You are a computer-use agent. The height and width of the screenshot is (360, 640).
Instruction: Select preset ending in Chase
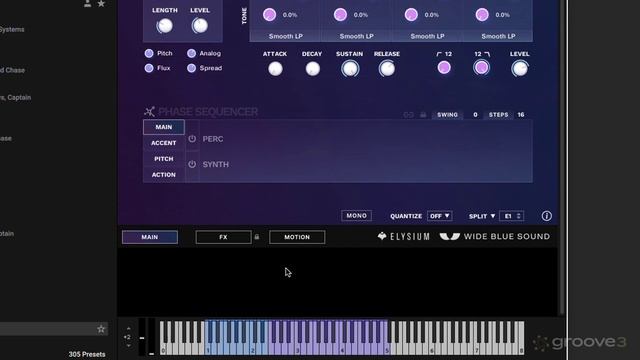point(12,70)
